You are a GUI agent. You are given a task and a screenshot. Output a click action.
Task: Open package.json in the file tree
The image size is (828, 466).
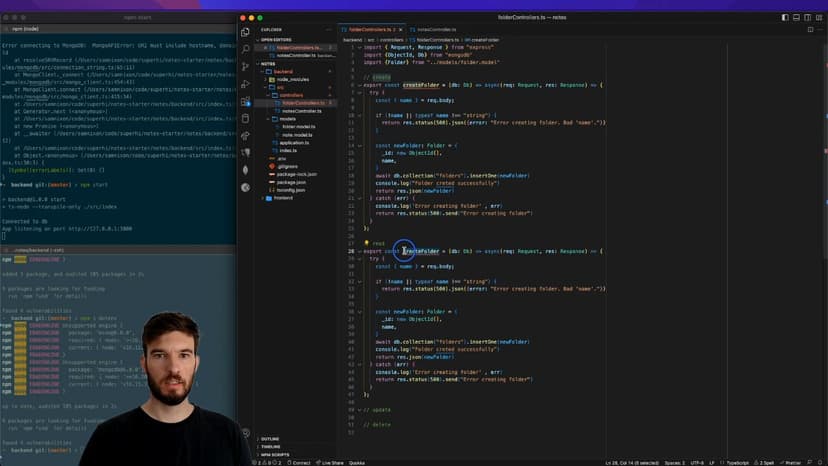[291, 182]
